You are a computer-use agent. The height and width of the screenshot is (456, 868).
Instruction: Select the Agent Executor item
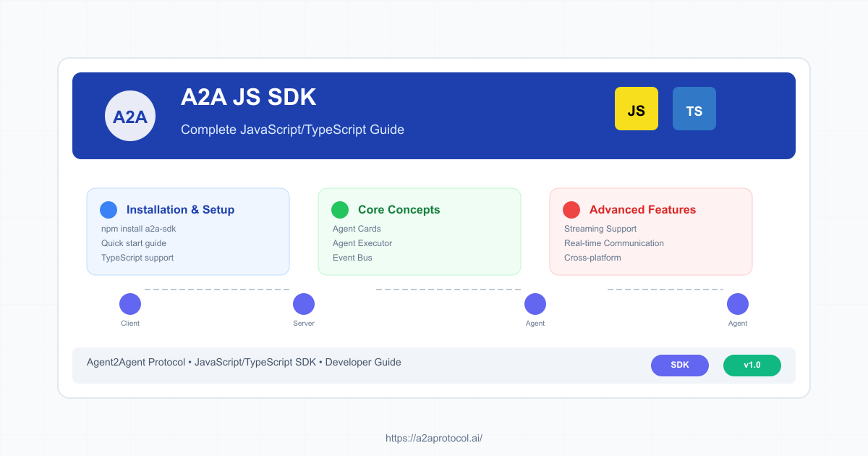(x=362, y=243)
